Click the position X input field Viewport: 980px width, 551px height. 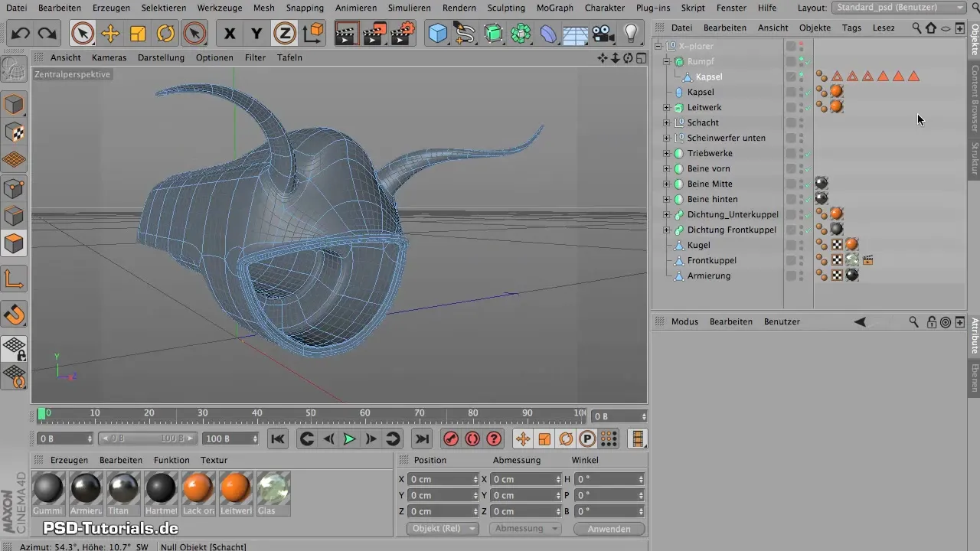[x=443, y=479]
